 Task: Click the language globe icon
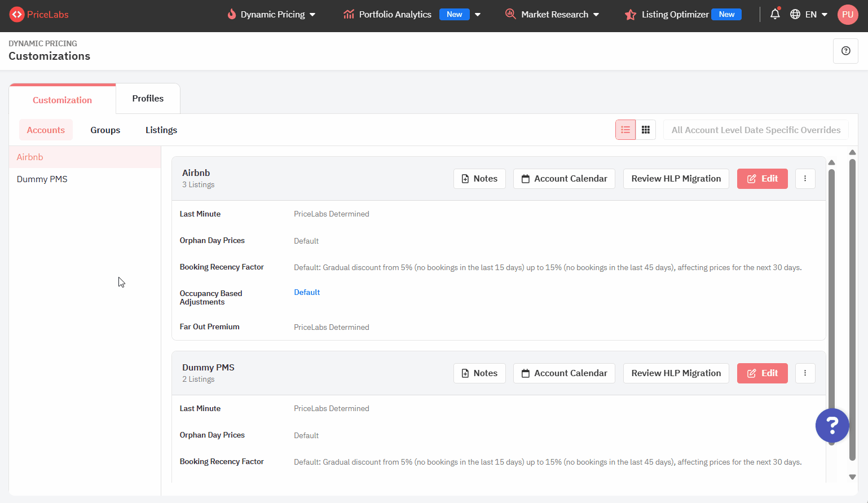pos(795,15)
